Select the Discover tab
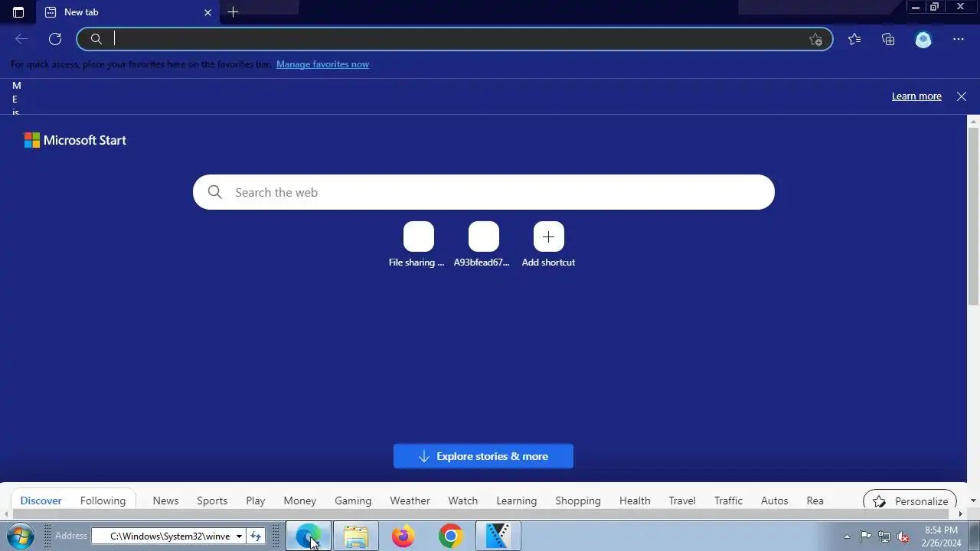The height and width of the screenshot is (551, 980). (41, 500)
